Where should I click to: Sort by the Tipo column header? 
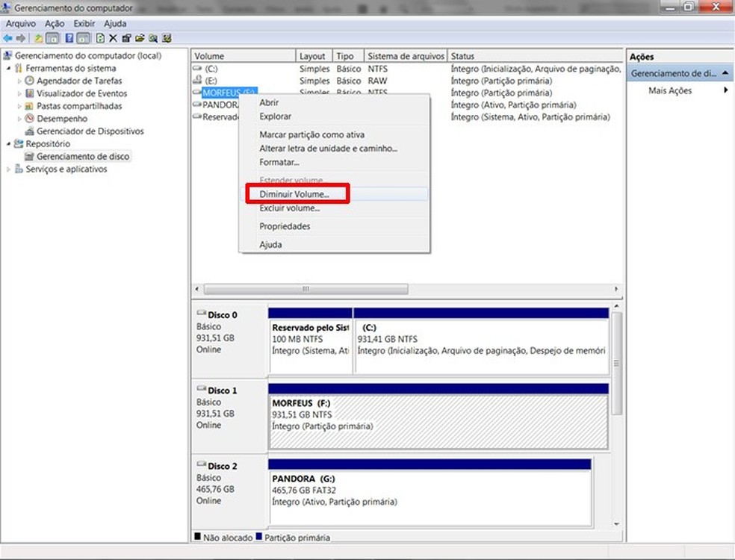pyautogui.click(x=348, y=56)
